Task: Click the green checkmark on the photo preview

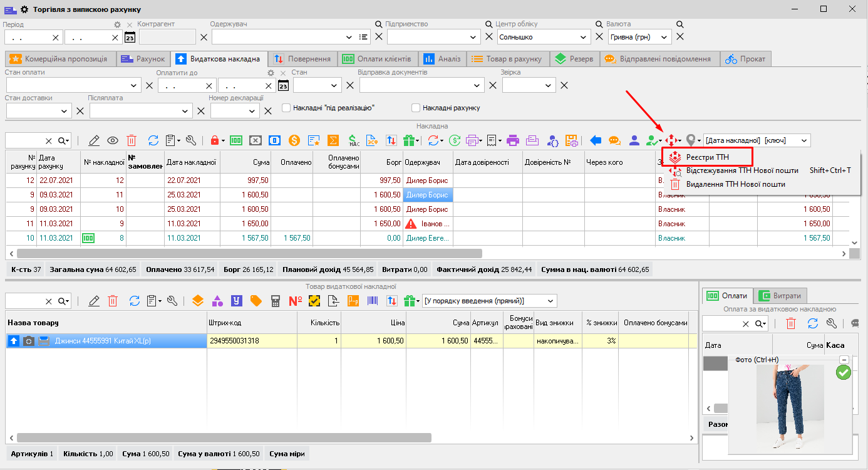Action: point(843,372)
